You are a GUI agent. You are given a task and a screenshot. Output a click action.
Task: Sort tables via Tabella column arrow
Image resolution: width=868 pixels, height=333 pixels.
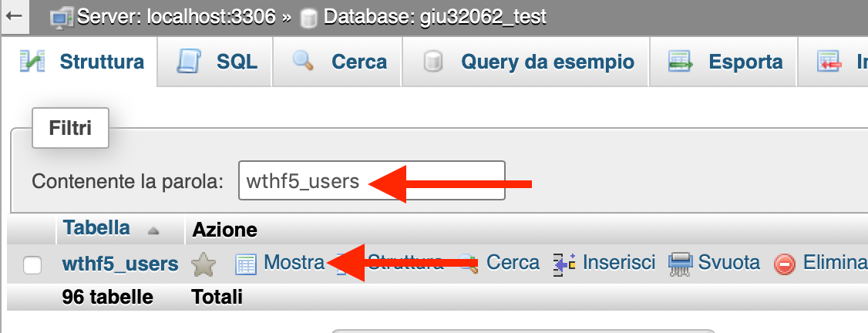pos(153,230)
